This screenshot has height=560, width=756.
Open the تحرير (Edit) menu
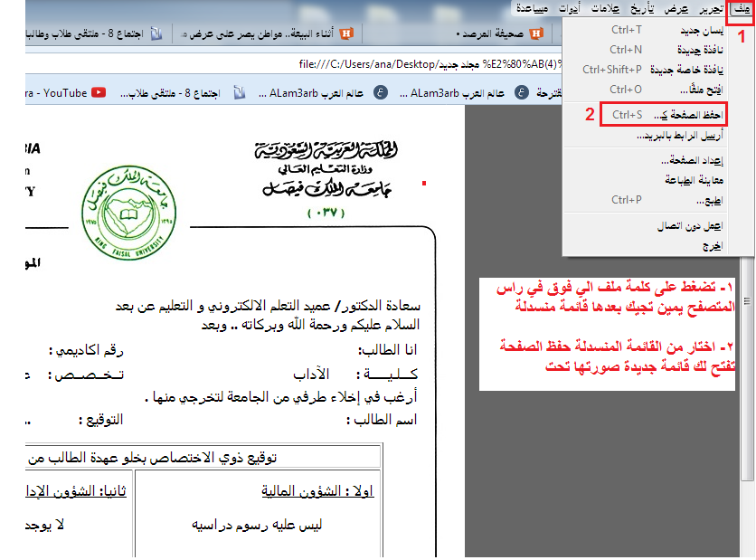711,9
